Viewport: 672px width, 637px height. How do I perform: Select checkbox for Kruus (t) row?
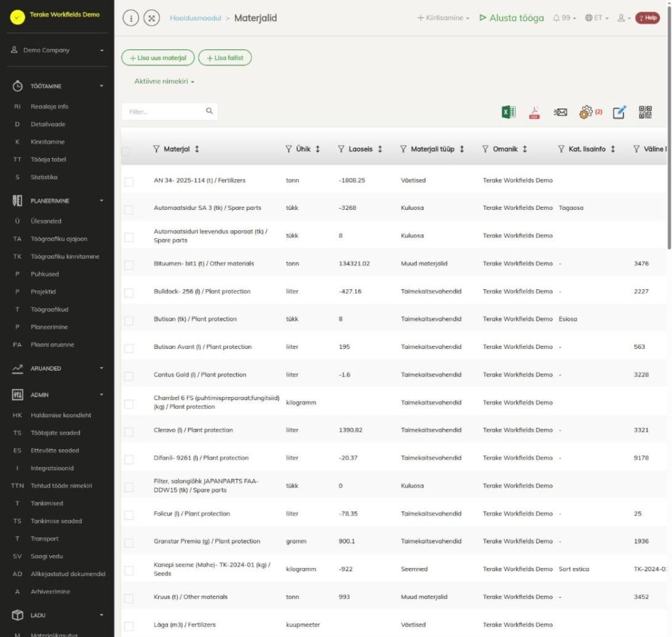[129, 598]
